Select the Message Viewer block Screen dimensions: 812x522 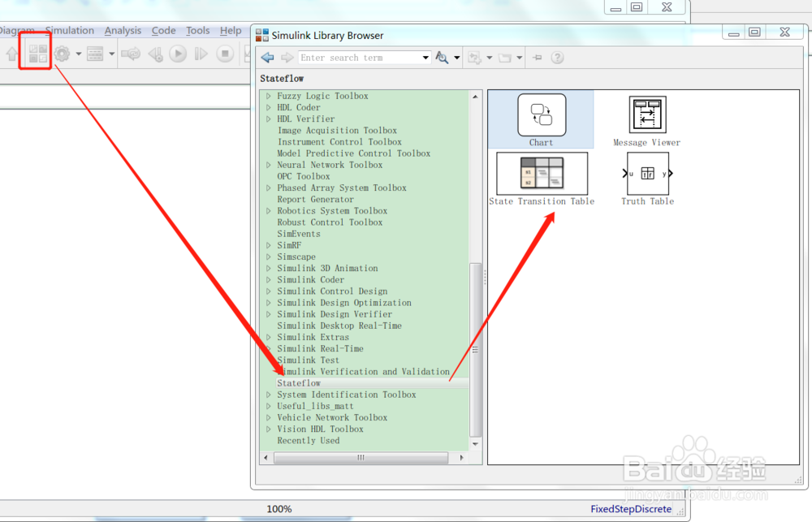point(647,121)
